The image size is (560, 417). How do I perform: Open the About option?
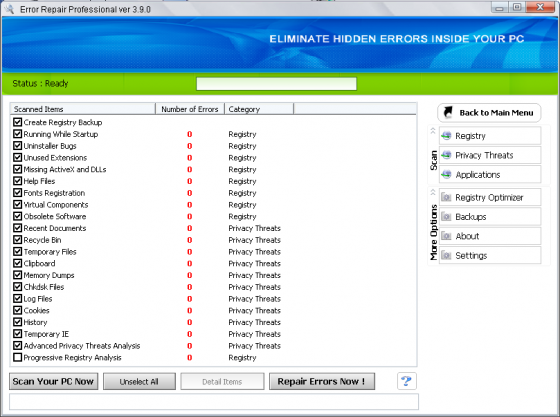click(490, 236)
